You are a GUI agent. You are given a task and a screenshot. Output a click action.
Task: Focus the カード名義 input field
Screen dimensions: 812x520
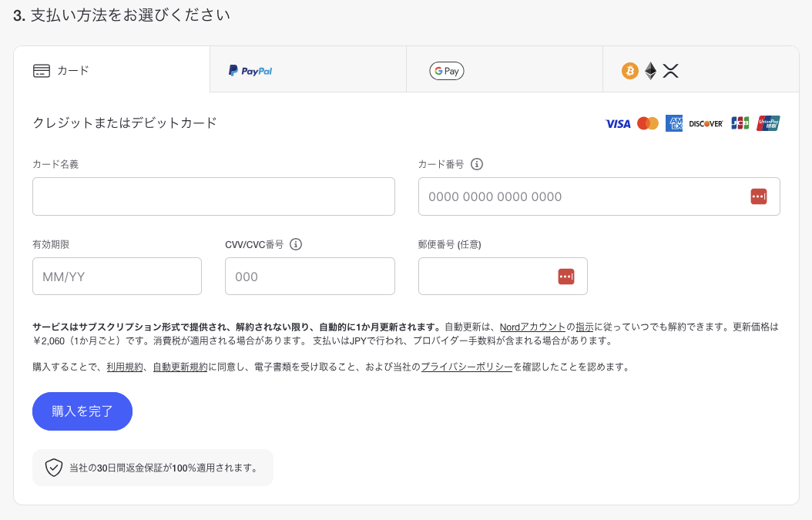(213, 196)
